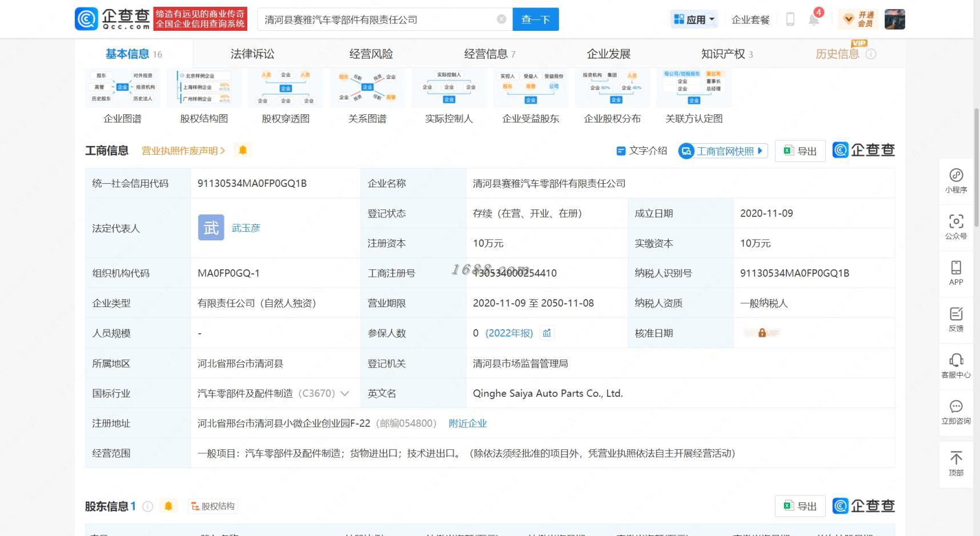
Task: Click 顶部 back-to-top icon
Action: tap(956, 464)
